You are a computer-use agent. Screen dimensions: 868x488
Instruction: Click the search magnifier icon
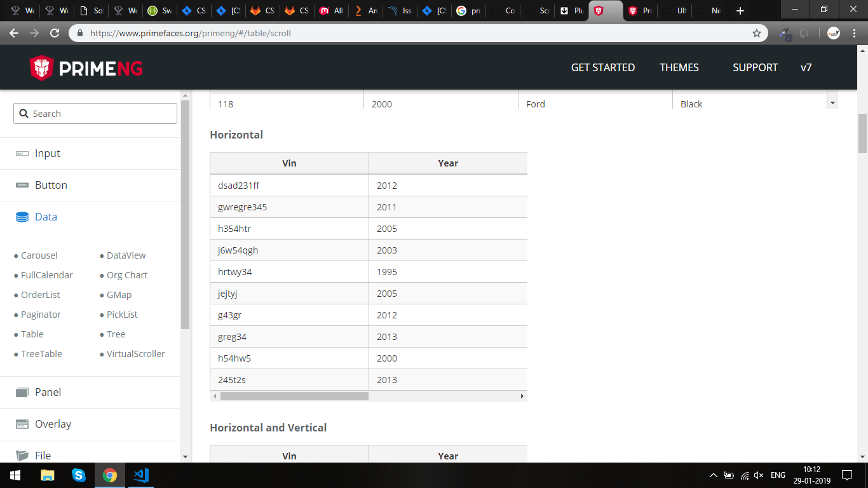click(24, 113)
